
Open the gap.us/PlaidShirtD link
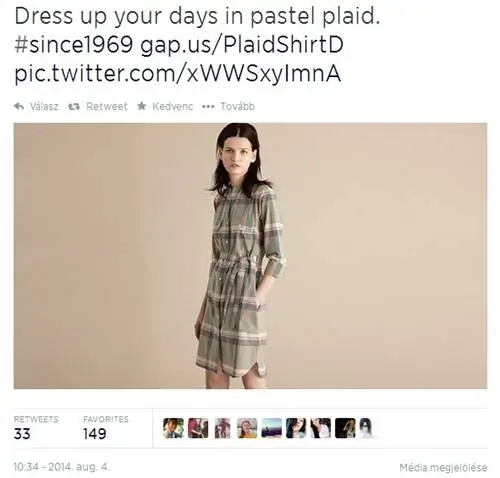point(242,46)
